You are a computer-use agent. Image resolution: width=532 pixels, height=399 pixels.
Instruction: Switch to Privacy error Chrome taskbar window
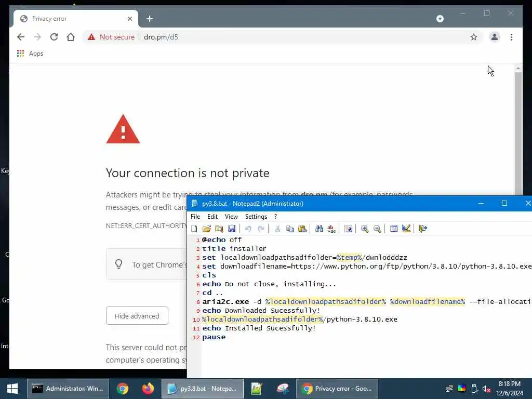tap(337, 389)
